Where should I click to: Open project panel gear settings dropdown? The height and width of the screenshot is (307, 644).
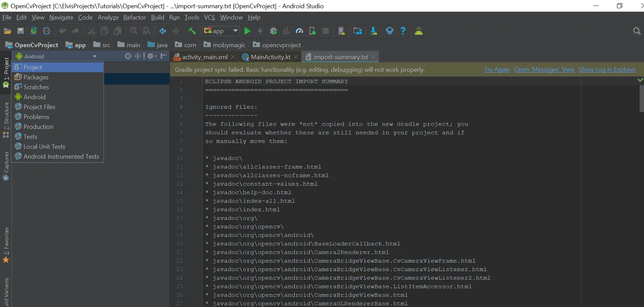(152, 56)
